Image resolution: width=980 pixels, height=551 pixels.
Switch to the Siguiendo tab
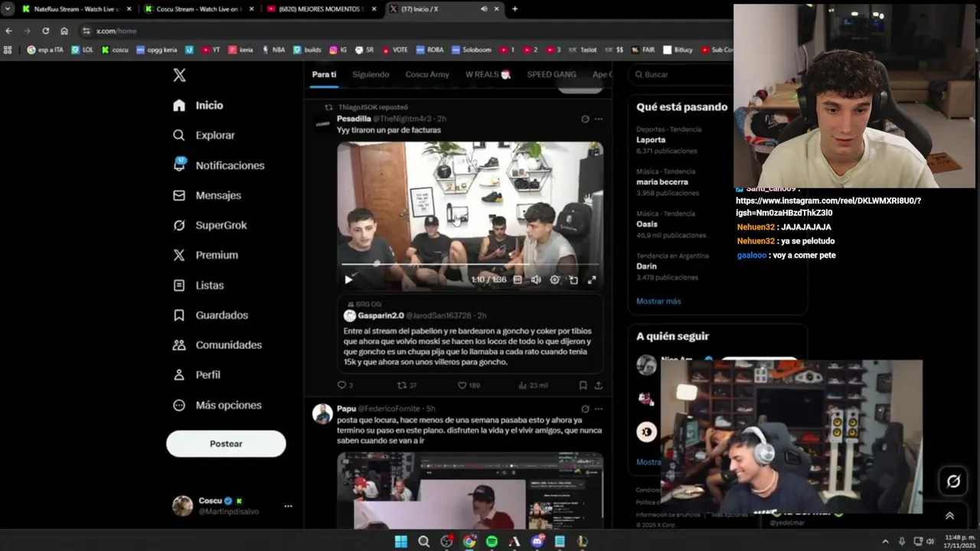[371, 74]
